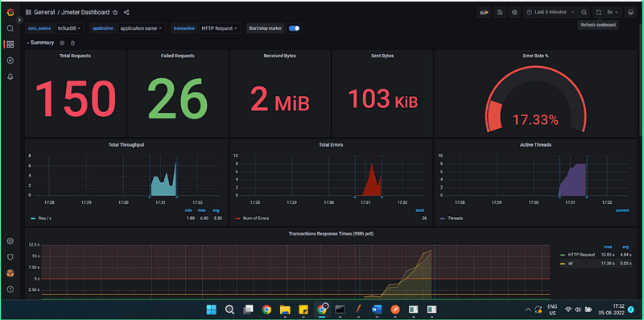The height and width of the screenshot is (320, 644).
Task: Open the Windows Start menu
Action: (x=211, y=309)
